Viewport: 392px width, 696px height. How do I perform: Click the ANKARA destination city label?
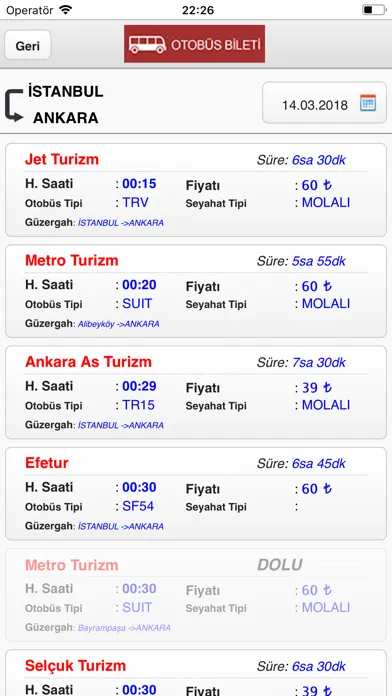pos(66,118)
